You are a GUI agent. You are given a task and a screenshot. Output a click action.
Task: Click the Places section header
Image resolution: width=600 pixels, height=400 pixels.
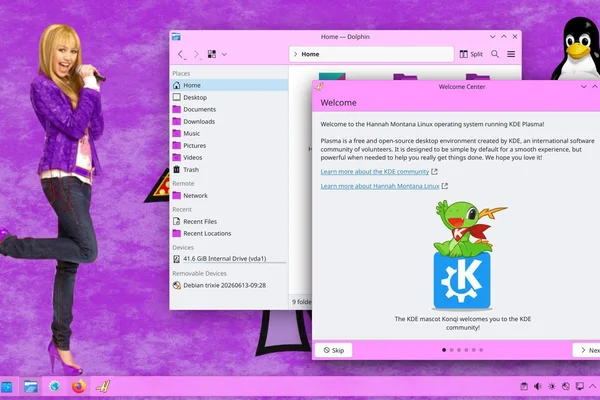[x=181, y=73]
